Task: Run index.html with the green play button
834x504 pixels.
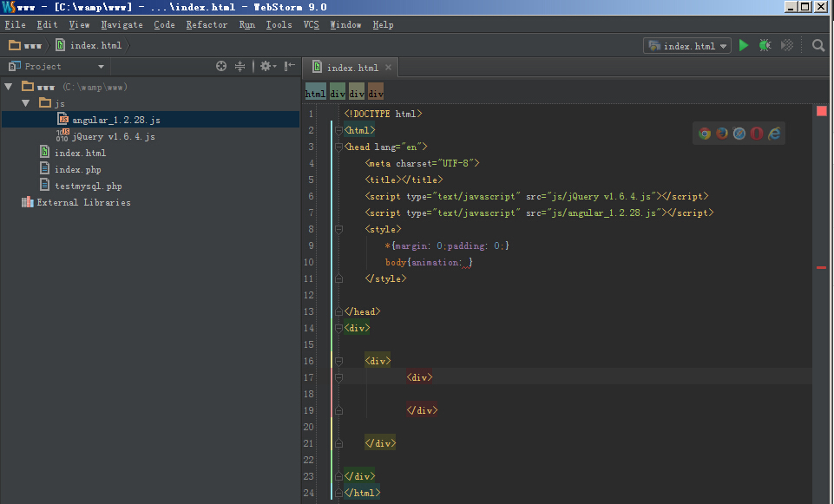Action: [744, 46]
